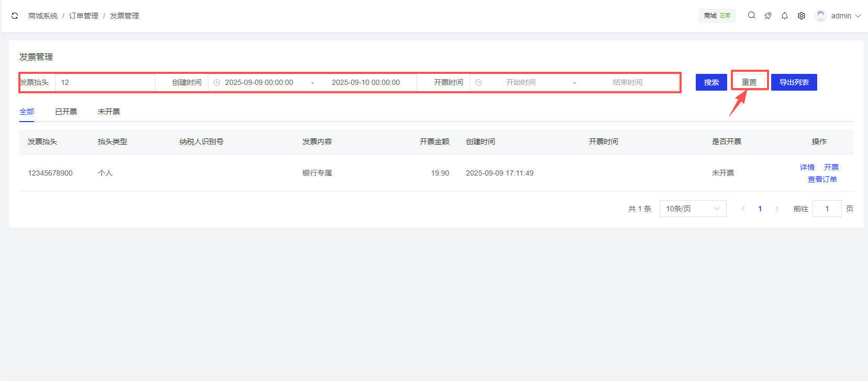Image resolution: width=868 pixels, height=381 pixels.
Task: Go to next page with right chevron
Action: click(777, 209)
